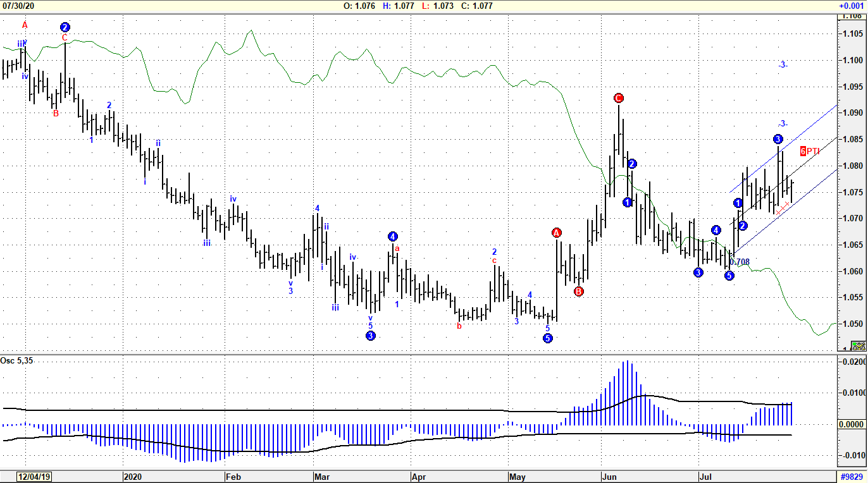Click the Jun month label on time axis

610,477
